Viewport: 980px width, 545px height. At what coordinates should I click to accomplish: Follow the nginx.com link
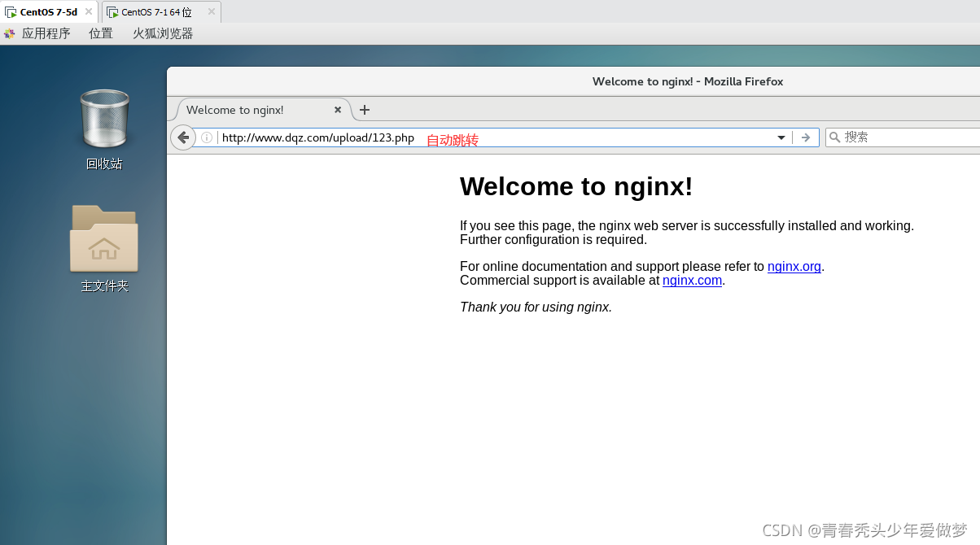692,280
